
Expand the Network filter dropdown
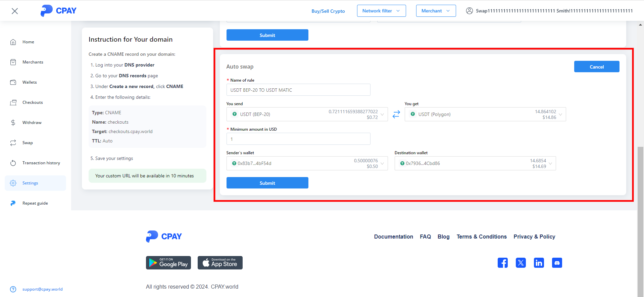(381, 11)
